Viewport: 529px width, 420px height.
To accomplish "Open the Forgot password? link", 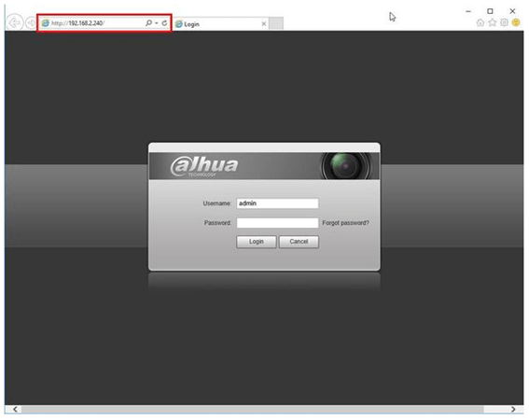I will click(345, 223).
